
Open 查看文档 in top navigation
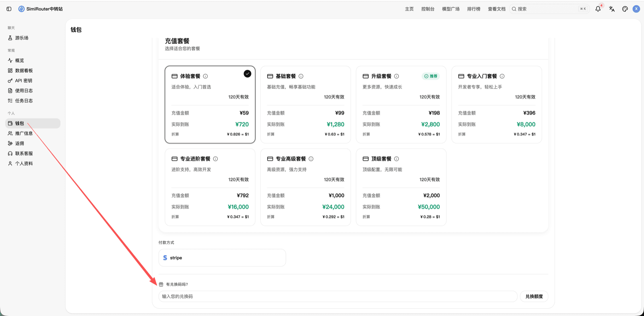point(497,9)
